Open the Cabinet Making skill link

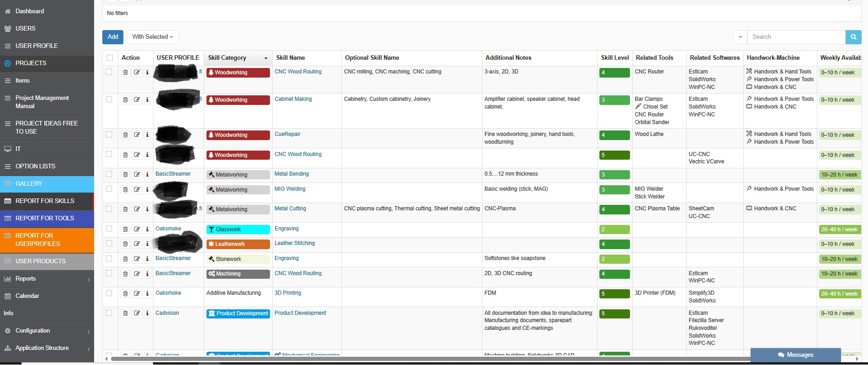(x=293, y=99)
